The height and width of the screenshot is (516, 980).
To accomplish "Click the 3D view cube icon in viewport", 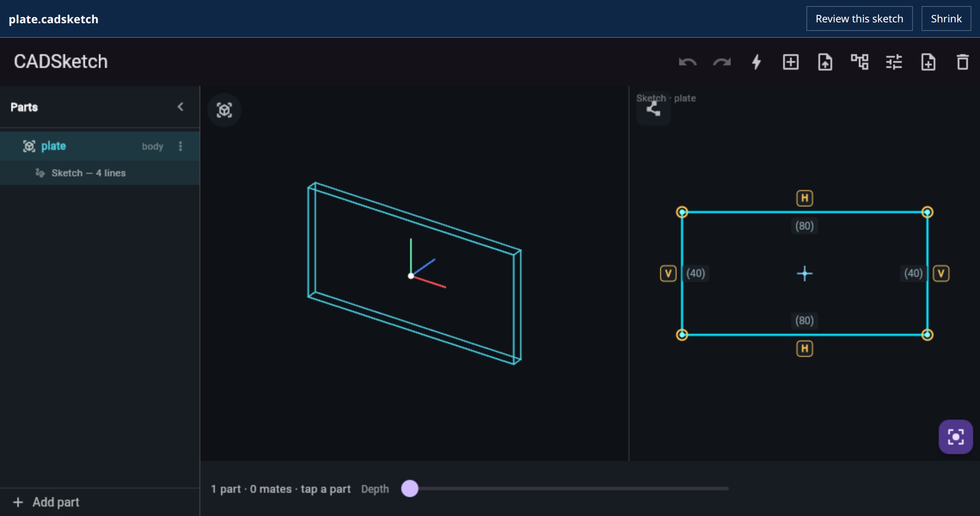I will (224, 110).
